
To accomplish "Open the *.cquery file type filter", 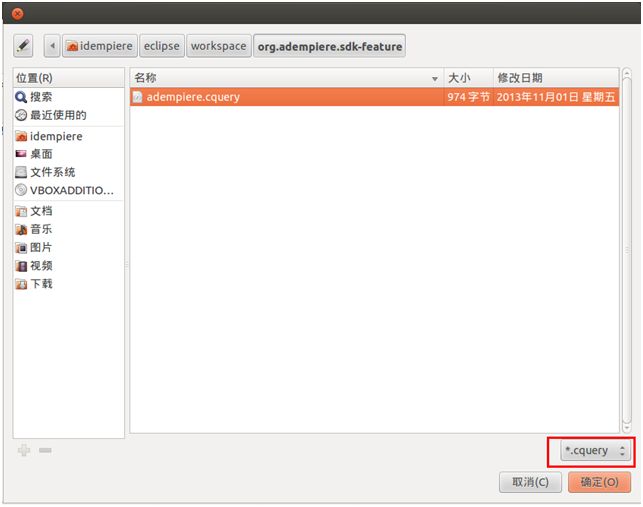I will [595, 451].
